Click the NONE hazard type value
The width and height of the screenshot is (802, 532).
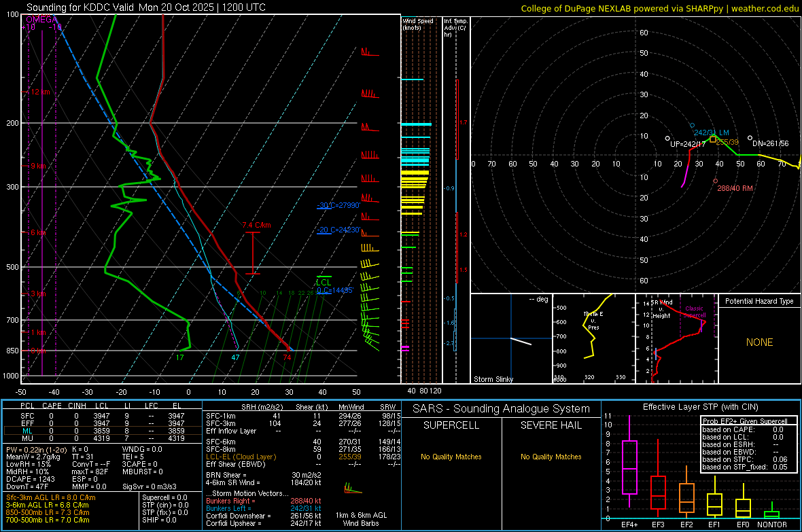coord(759,342)
